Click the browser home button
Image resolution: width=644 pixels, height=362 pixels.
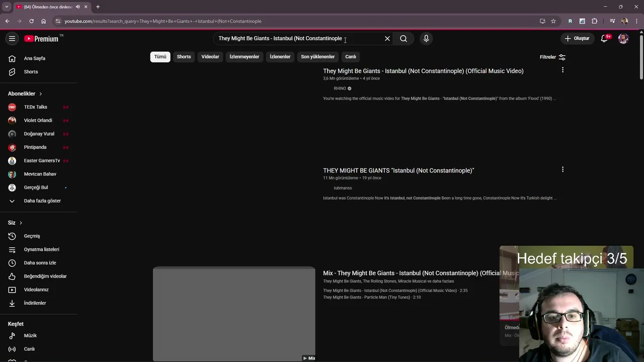click(43, 21)
